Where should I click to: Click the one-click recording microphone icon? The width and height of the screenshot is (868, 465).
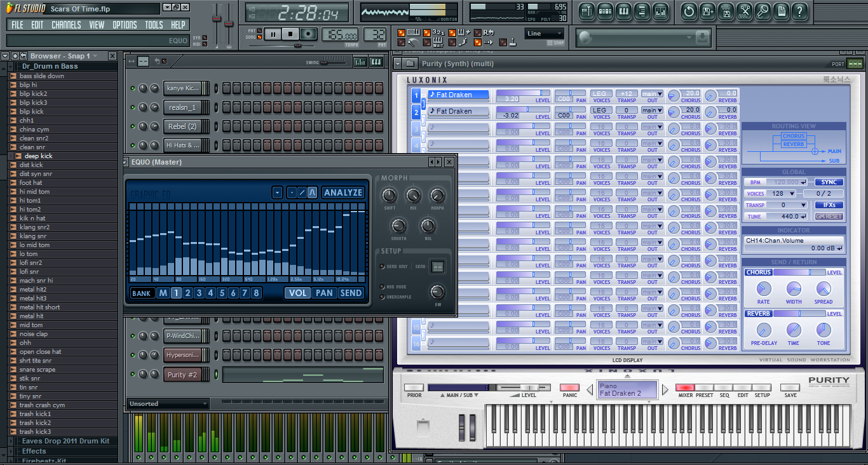(x=763, y=11)
